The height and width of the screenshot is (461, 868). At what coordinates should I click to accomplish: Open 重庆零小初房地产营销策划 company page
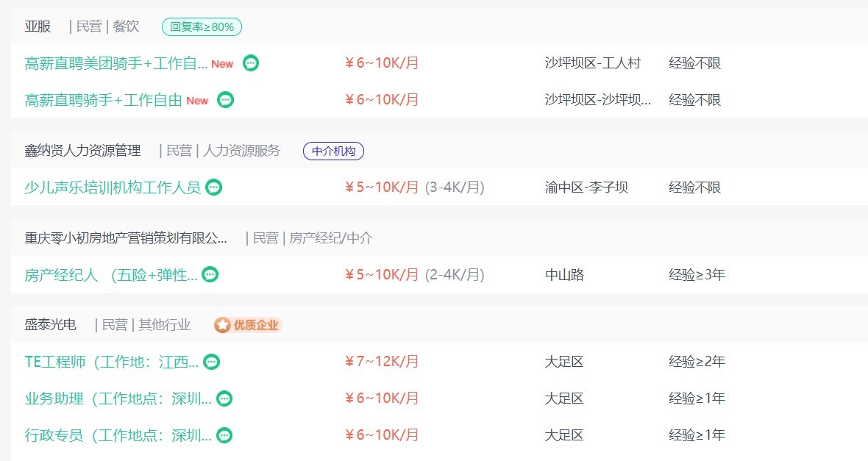(x=126, y=238)
